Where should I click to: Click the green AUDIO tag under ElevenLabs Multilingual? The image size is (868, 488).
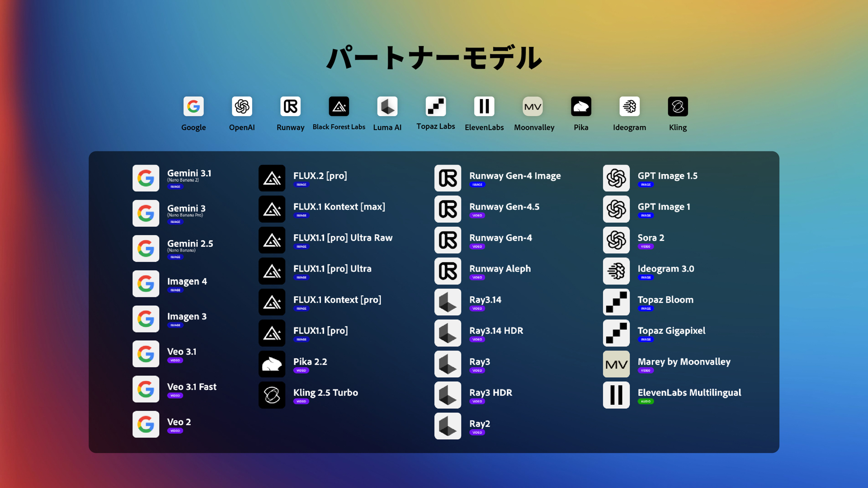pyautogui.click(x=646, y=402)
